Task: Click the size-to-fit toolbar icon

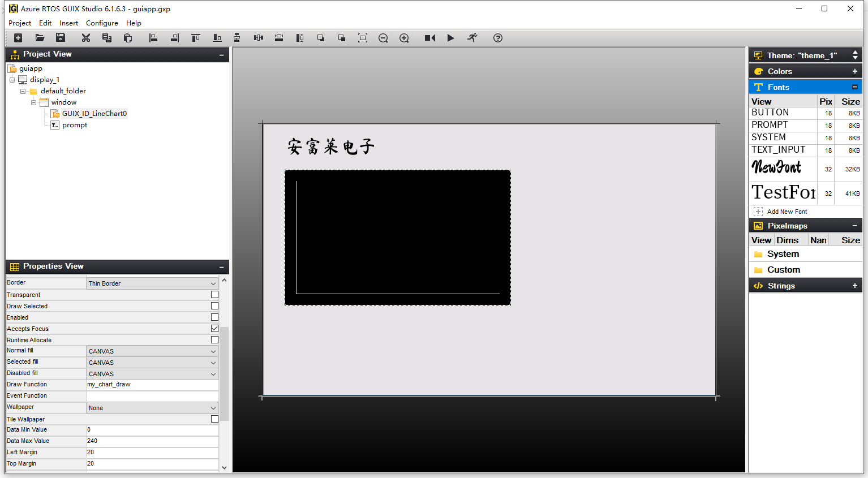Action: (x=363, y=38)
